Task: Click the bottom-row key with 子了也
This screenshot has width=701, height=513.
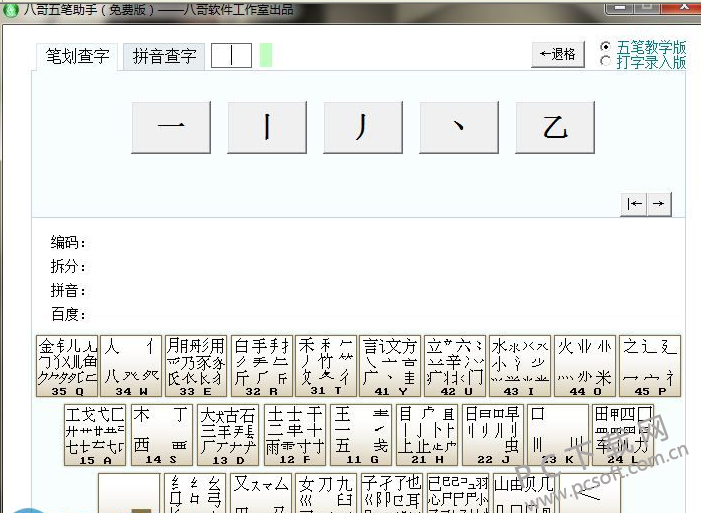Action: (392, 493)
